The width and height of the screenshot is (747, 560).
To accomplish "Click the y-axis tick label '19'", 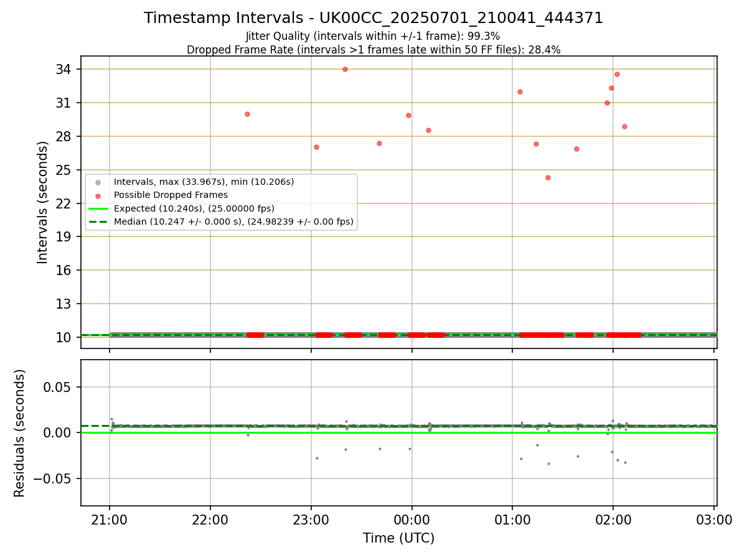I will (64, 236).
